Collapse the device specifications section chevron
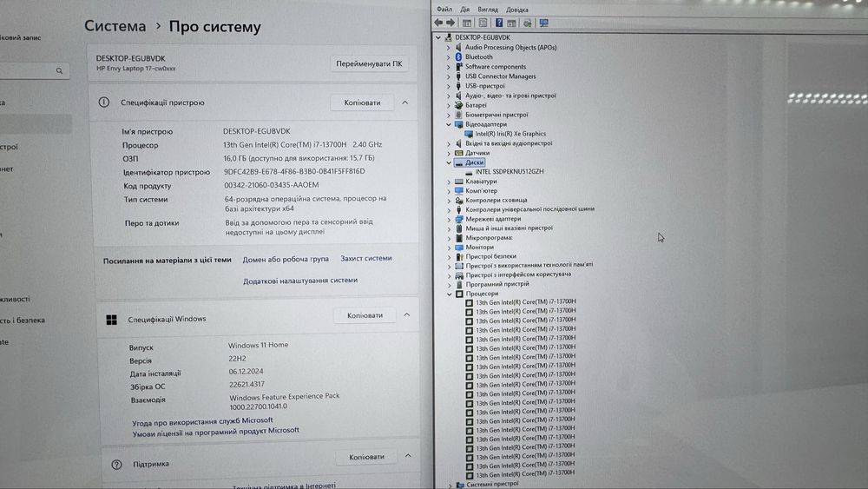This screenshot has height=489, width=868. tap(405, 102)
